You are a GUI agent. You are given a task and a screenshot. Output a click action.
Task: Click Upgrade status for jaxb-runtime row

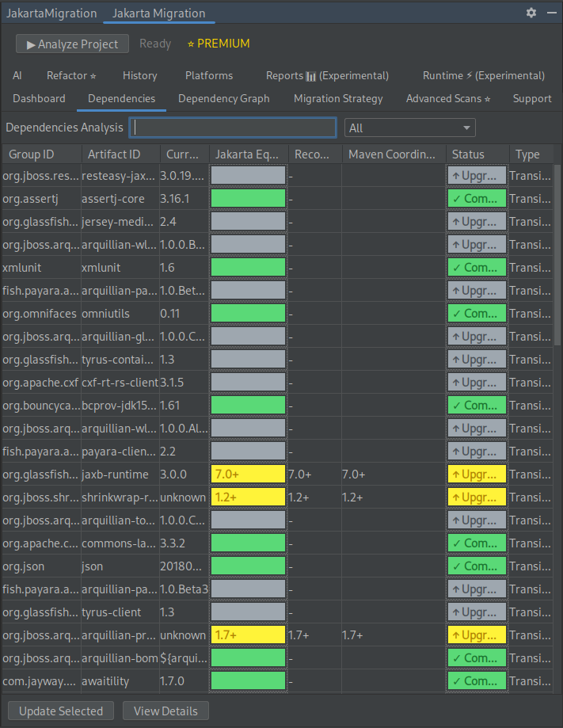click(x=477, y=475)
